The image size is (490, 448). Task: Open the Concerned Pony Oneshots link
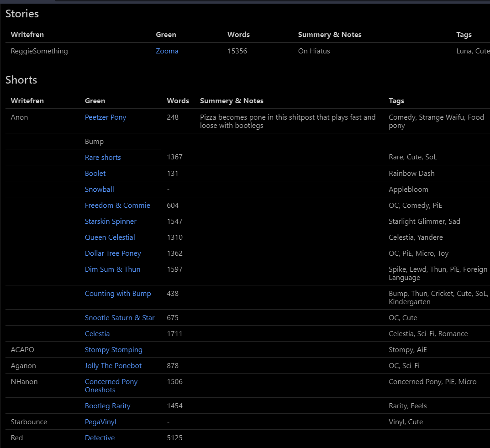[111, 385]
